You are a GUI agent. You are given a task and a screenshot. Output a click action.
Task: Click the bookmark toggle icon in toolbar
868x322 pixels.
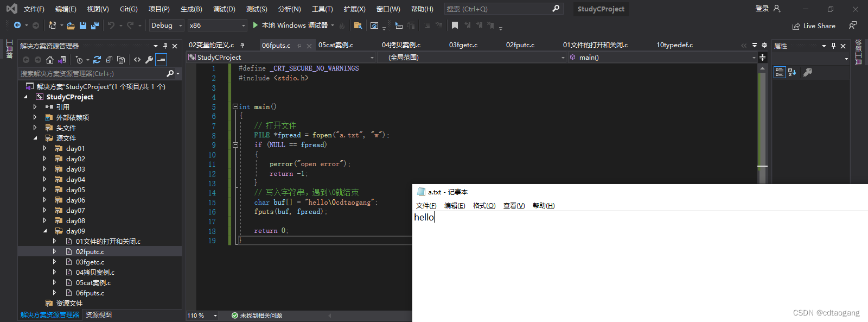tap(455, 26)
